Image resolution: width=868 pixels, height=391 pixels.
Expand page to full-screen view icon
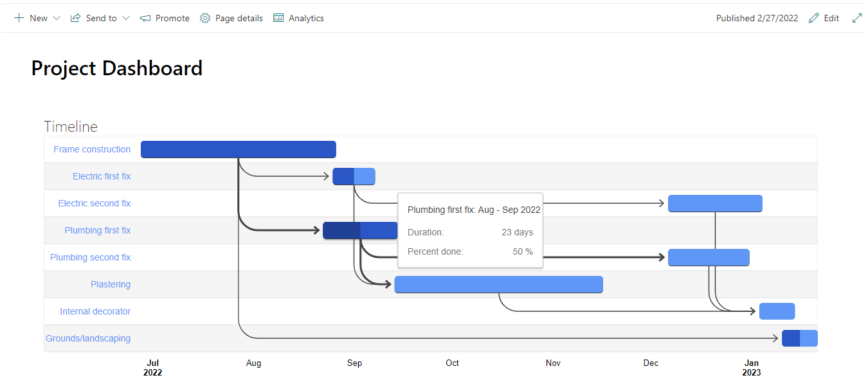pyautogui.click(x=856, y=18)
